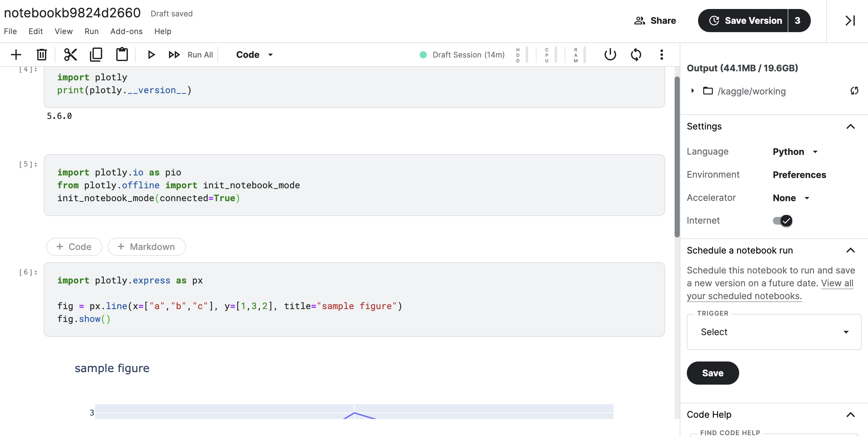The height and width of the screenshot is (437, 868).
Task: Click the Share button
Action: (655, 21)
